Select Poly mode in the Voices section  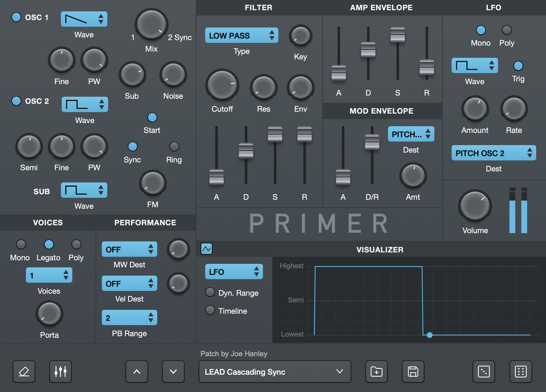point(76,245)
